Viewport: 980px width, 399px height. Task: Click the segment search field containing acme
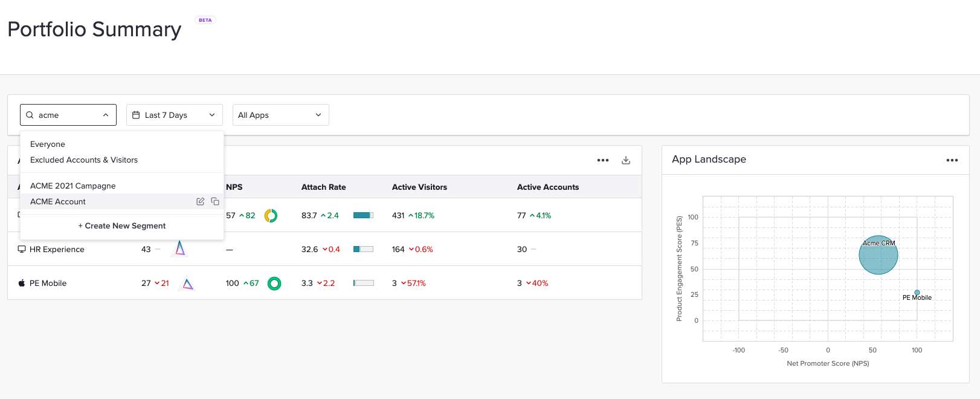[x=68, y=115]
